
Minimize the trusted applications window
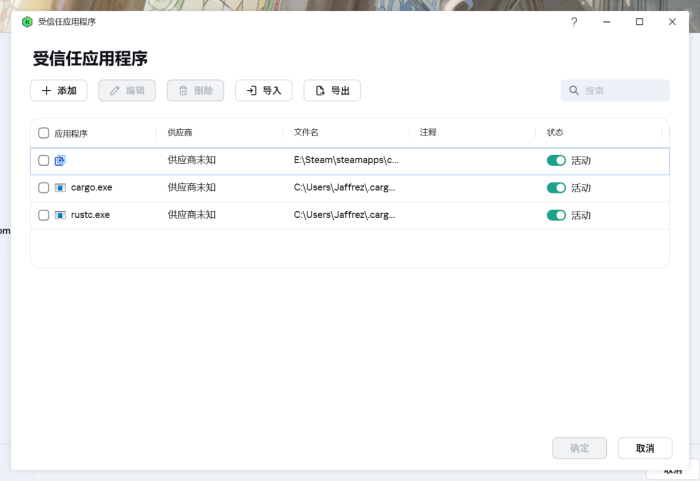coord(606,22)
